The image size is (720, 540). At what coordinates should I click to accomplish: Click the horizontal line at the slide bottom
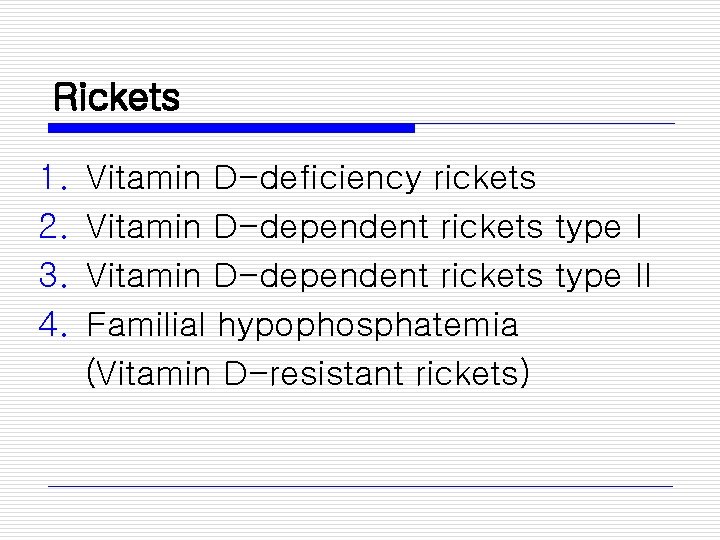coord(360,486)
